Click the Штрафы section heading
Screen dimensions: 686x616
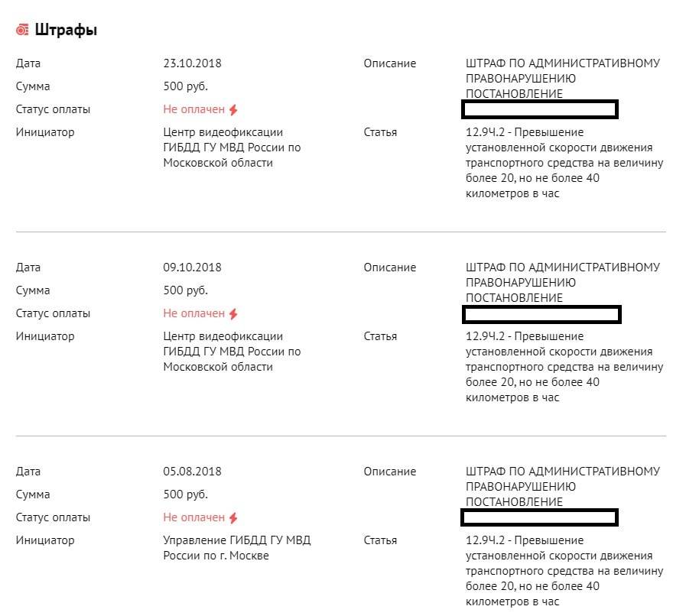[66, 30]
